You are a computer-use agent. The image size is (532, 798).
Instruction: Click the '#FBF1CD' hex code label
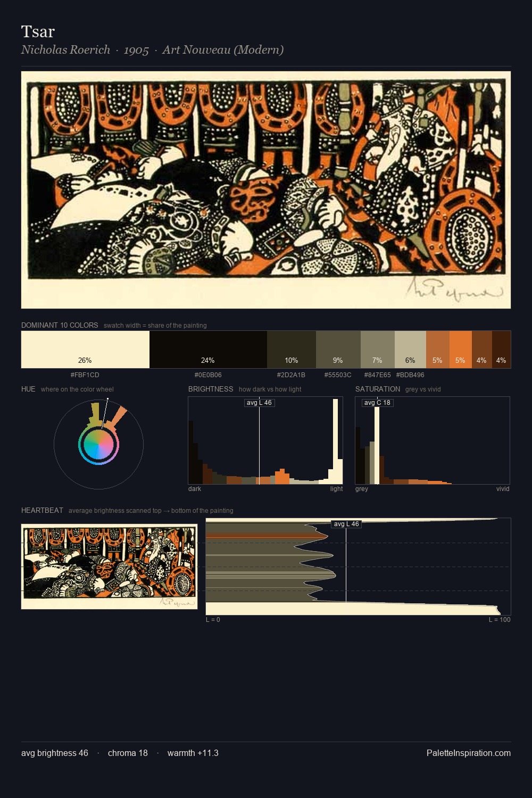85,375
